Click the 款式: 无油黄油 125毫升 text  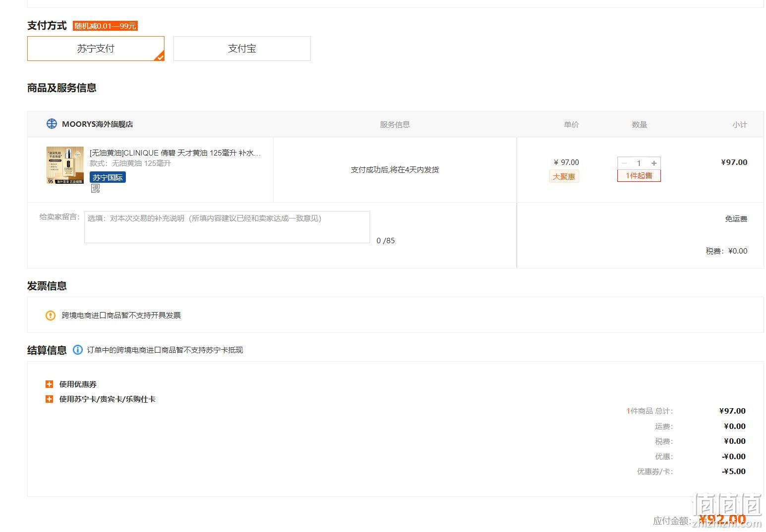pyautogui.click(x=130, y=163)
